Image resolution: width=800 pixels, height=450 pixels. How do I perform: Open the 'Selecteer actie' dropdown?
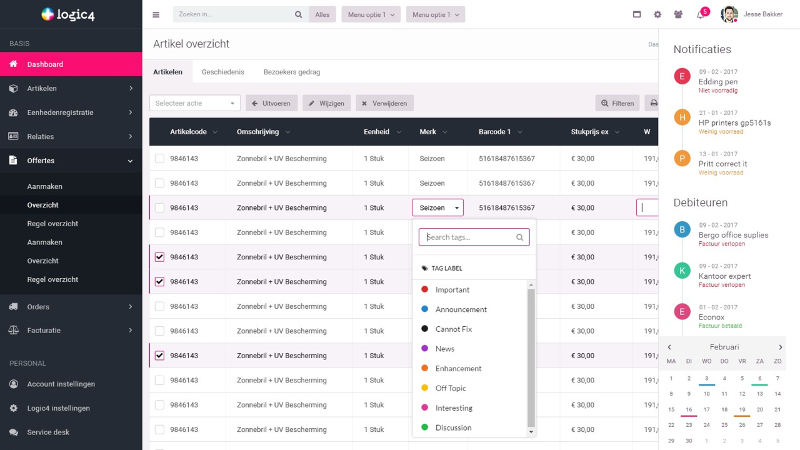click(x=195, y=103)
